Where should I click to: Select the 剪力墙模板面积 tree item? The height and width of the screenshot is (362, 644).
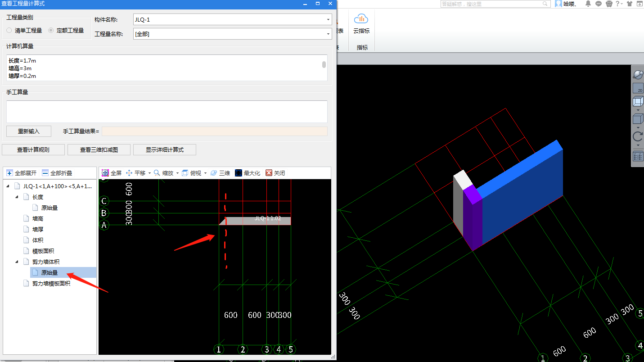pyautogui.click(x=51, y=283)
